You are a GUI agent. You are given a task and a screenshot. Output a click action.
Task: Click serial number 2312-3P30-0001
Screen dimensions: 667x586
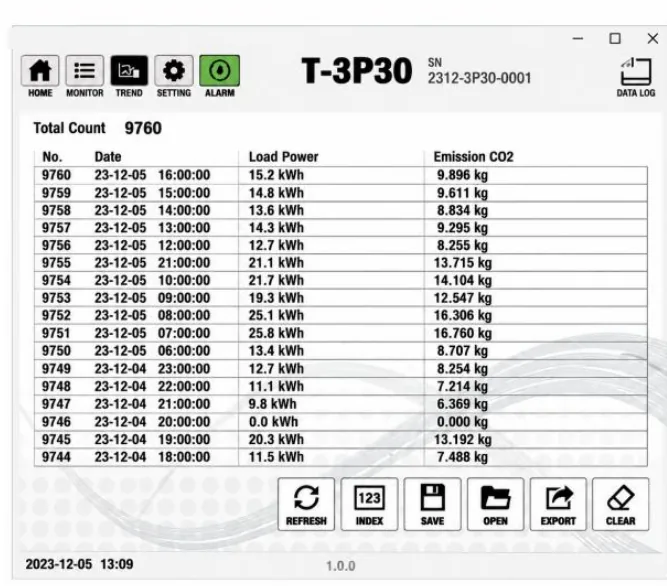click(x=479, y=78)
